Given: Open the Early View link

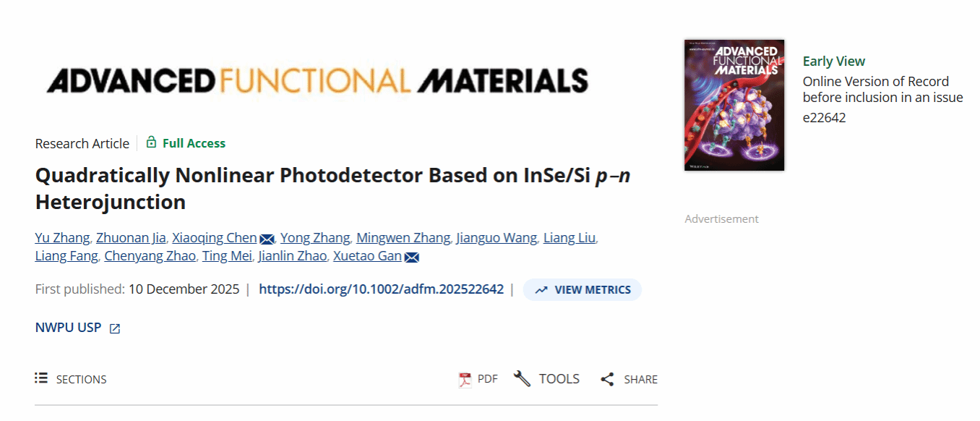Looking at the screenshot, I should (x=833, y=61).
